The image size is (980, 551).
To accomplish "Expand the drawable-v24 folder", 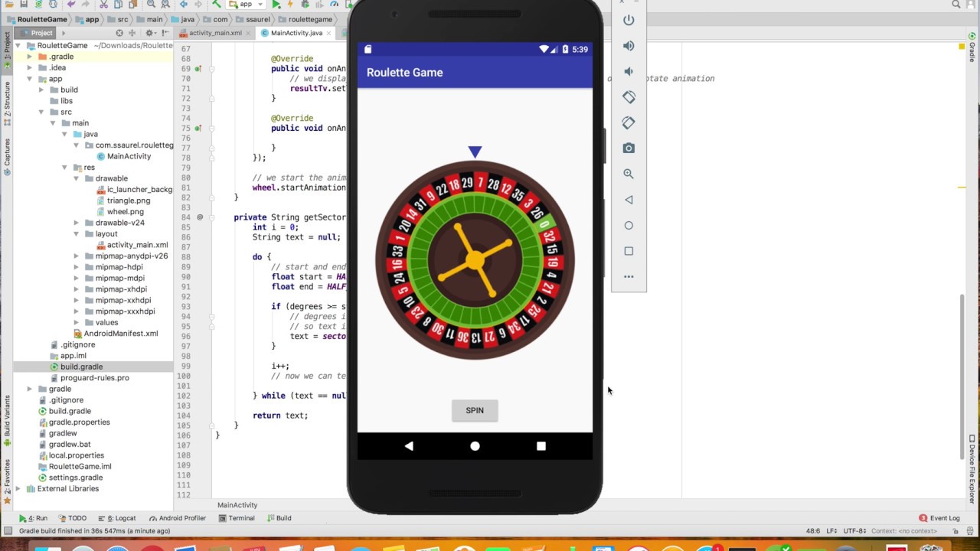I will [x=76, y=223].
